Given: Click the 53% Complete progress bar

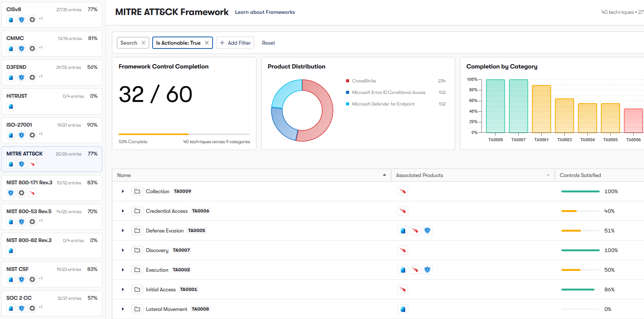Looking at the screenshot, I should click(x=184, y=134).
